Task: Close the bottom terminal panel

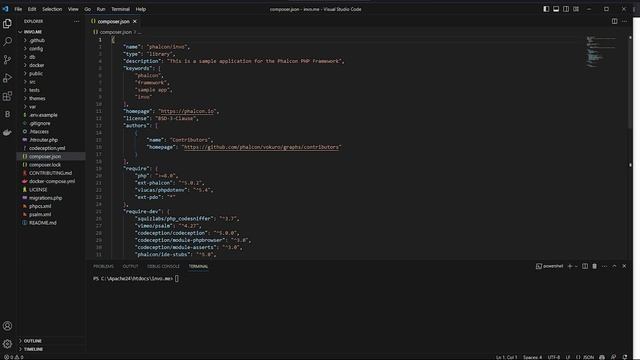Action: (624, 266)
